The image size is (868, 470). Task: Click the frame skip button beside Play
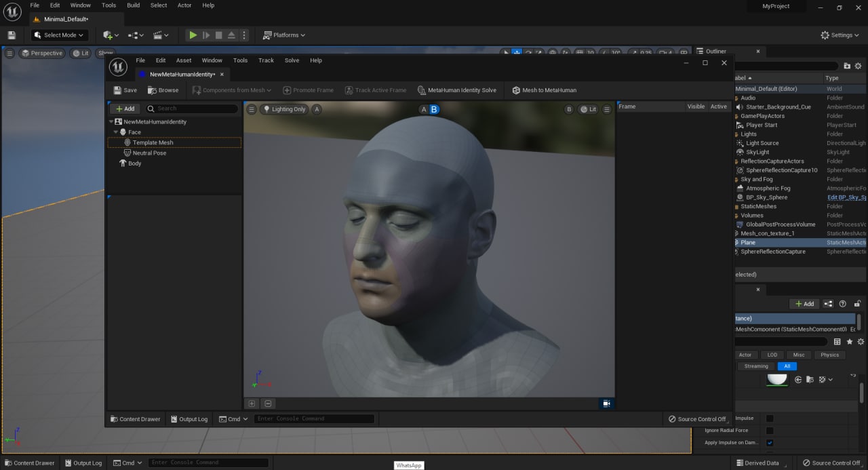(206, 35)
